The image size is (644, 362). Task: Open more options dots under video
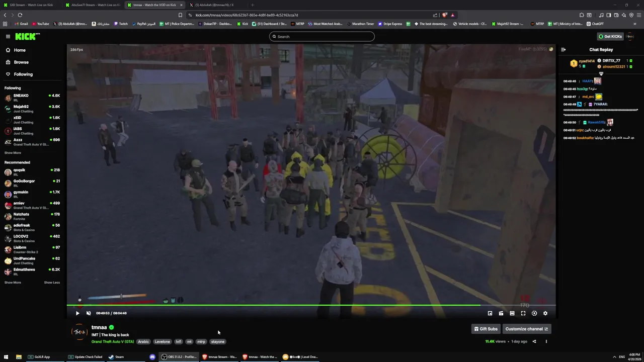point(546,342)
